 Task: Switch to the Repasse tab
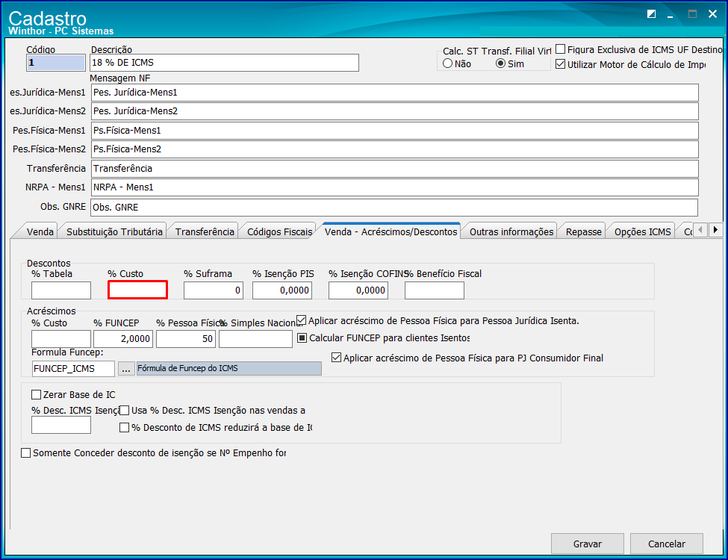(x=584, y=231)
